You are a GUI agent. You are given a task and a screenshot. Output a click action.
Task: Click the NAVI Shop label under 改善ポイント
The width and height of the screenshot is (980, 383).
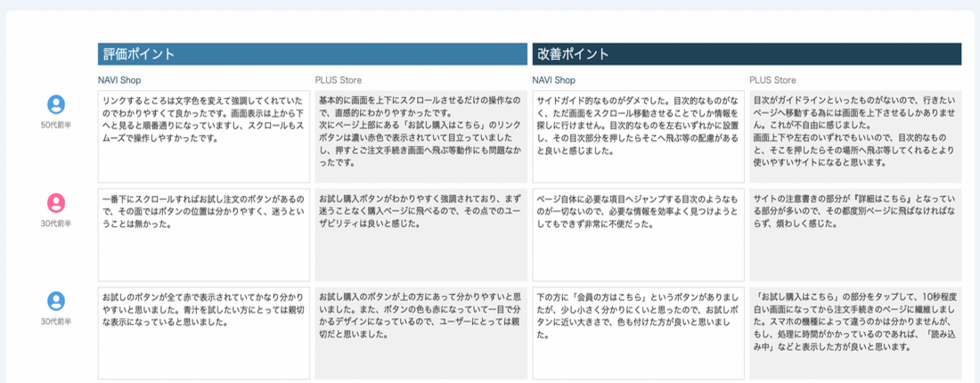coord(554,80)
